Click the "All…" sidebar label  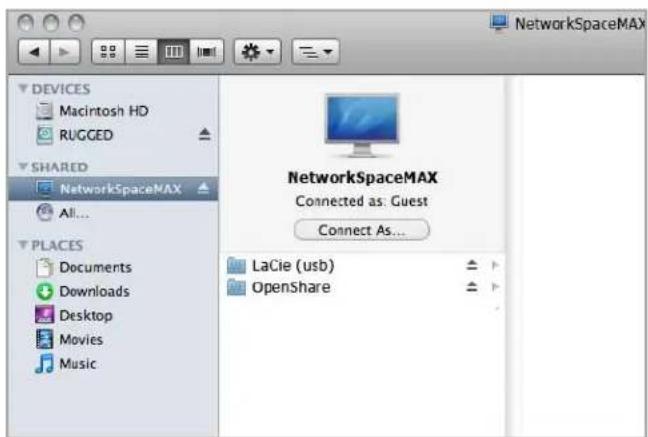[x=74, y=213]
